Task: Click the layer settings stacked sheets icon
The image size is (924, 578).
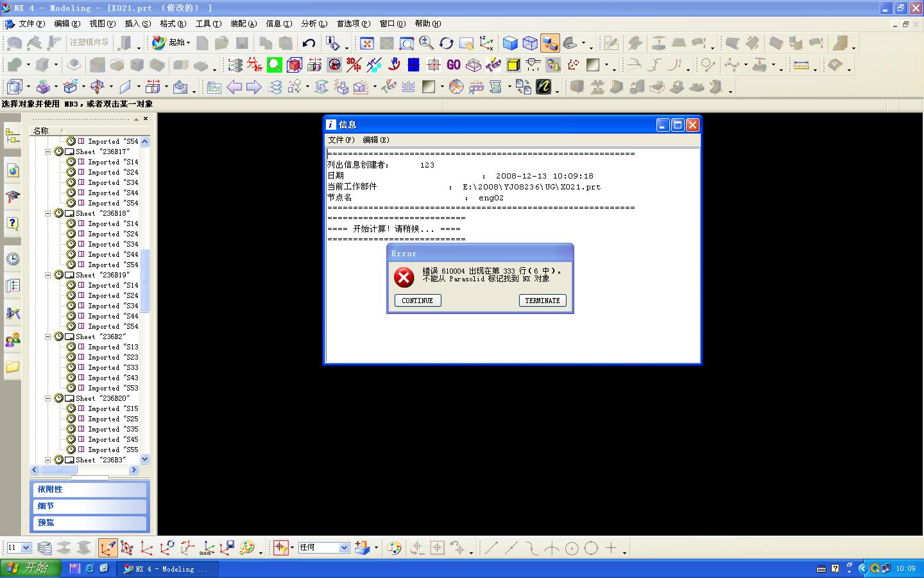Action: 44,548
